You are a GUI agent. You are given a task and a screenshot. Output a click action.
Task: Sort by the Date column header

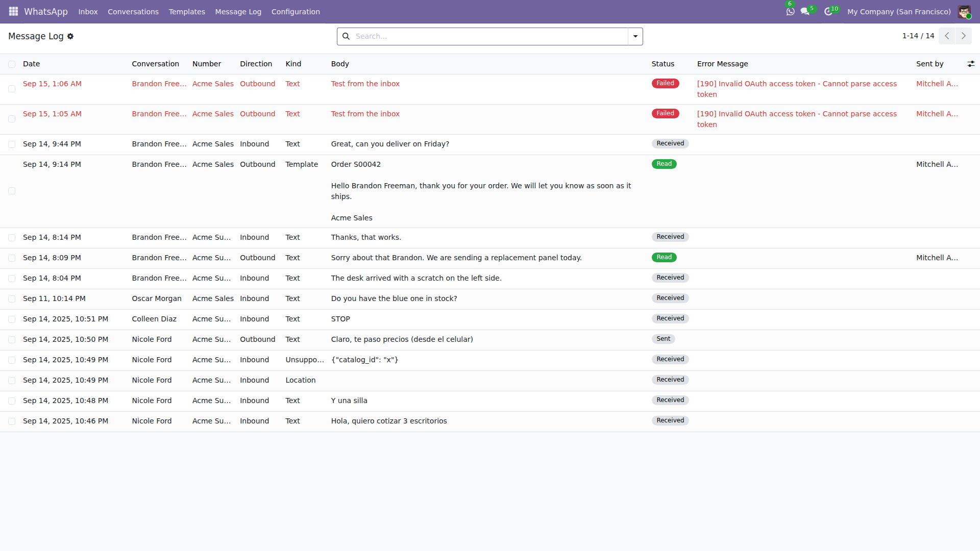[x=31, y=64]
